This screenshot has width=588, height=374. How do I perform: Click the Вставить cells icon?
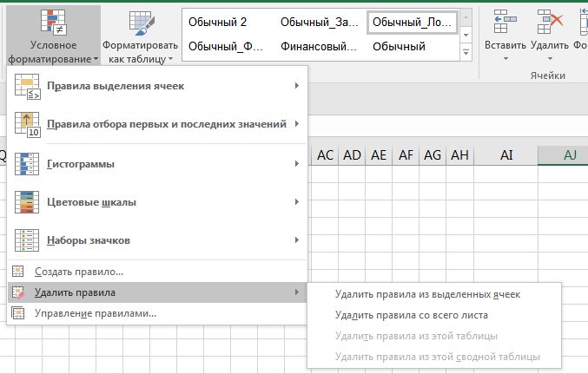click(x=504, y=22)
